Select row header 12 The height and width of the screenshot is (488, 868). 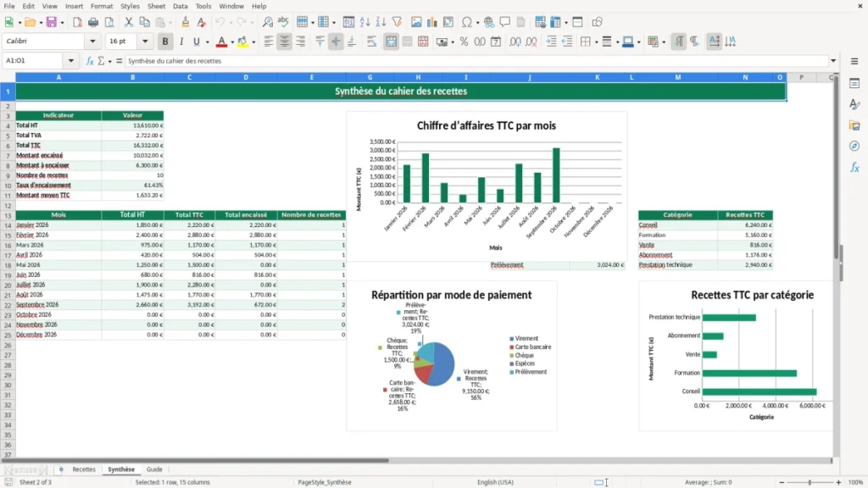point(8,205)
